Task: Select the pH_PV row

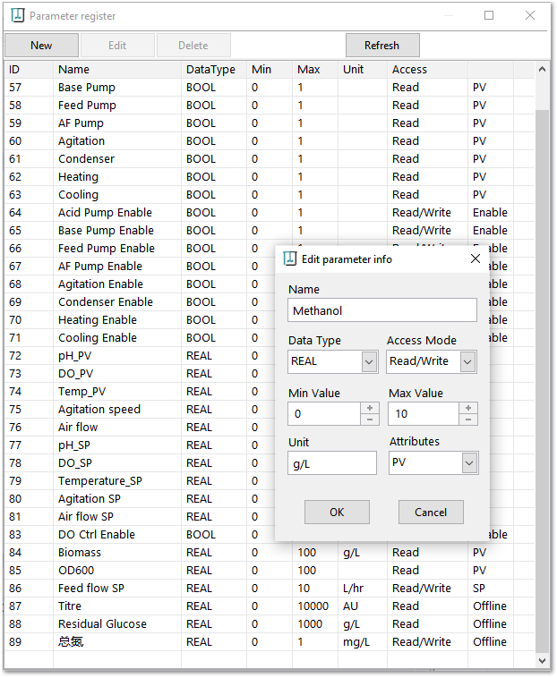Action: coord(140,356)
